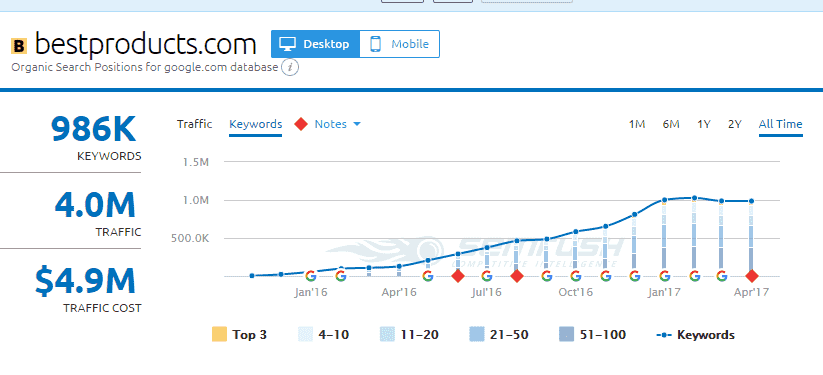Click the 1.0M y-axis label

pyautogui.click(x=196, y=200)
